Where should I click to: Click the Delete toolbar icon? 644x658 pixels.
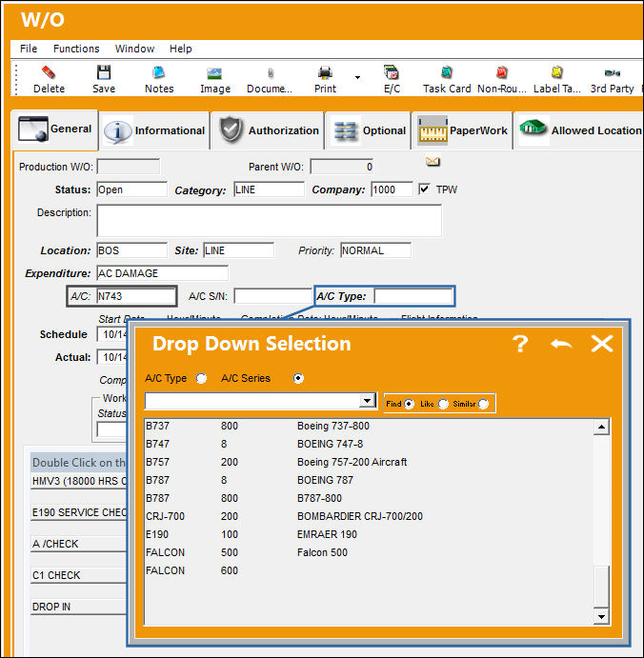49,72
